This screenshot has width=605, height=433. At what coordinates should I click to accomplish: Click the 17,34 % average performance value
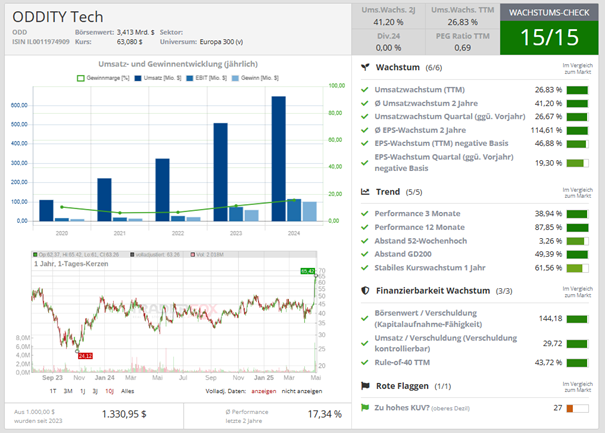pyautogui.click(x=325, y=414)
